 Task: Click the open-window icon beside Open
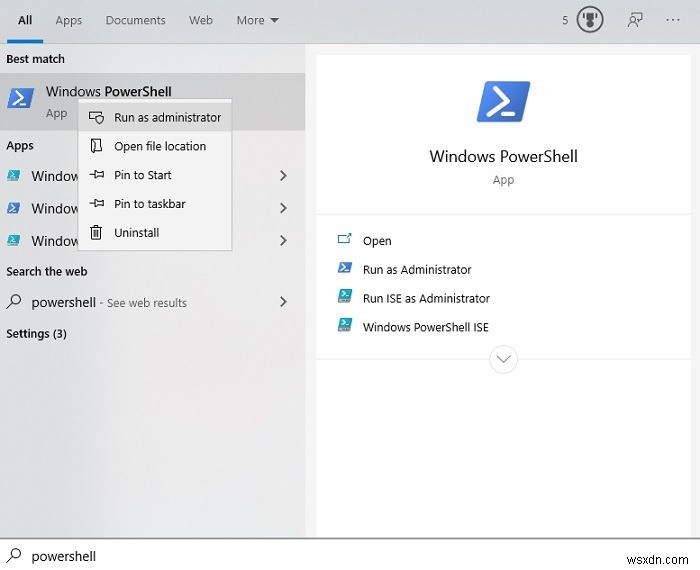tap(345, 239)
